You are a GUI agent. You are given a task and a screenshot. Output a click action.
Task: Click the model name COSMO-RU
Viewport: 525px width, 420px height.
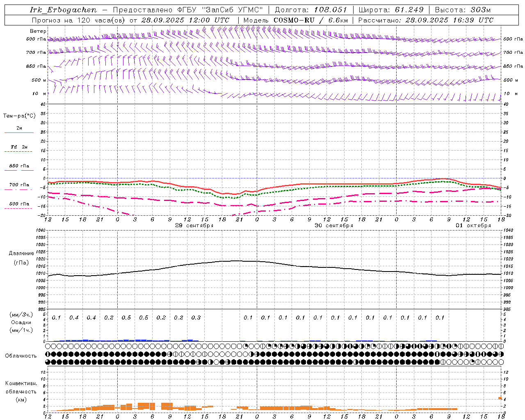(294, 20)
